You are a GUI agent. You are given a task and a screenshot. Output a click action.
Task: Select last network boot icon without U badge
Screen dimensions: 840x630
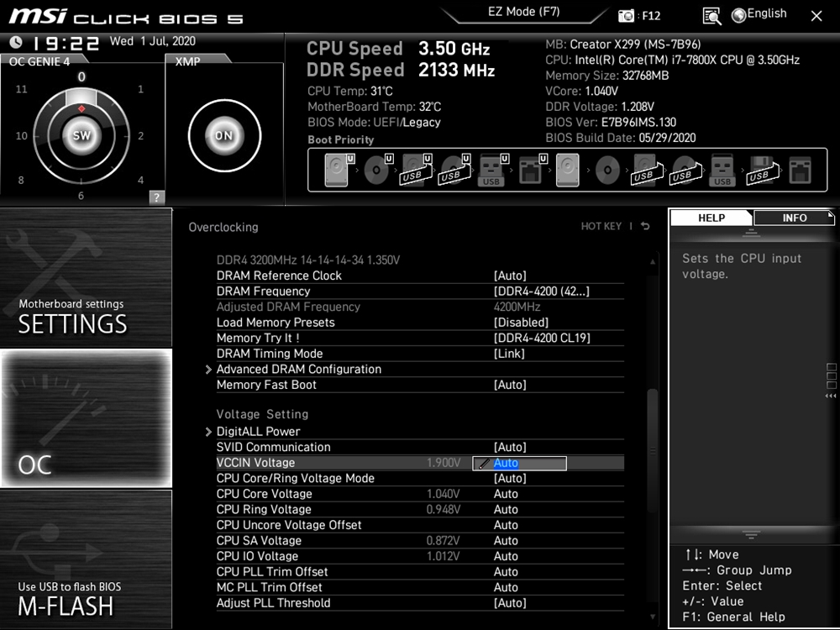800,171
